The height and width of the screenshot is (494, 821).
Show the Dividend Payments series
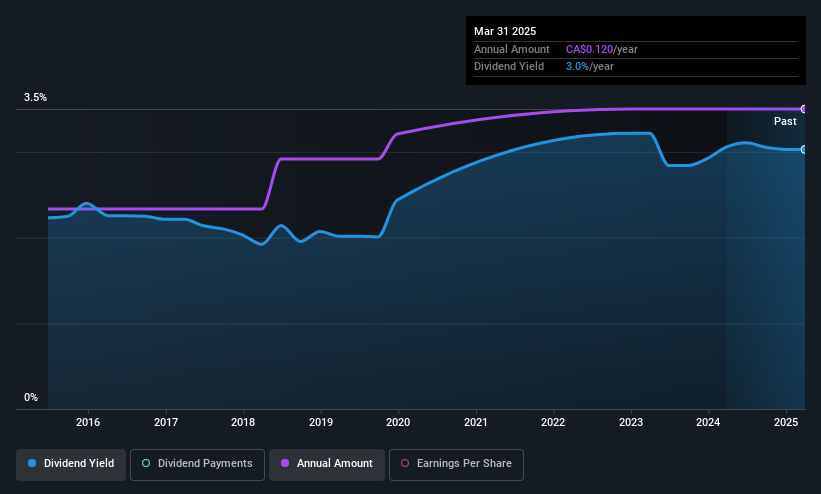tap(206, 464)
